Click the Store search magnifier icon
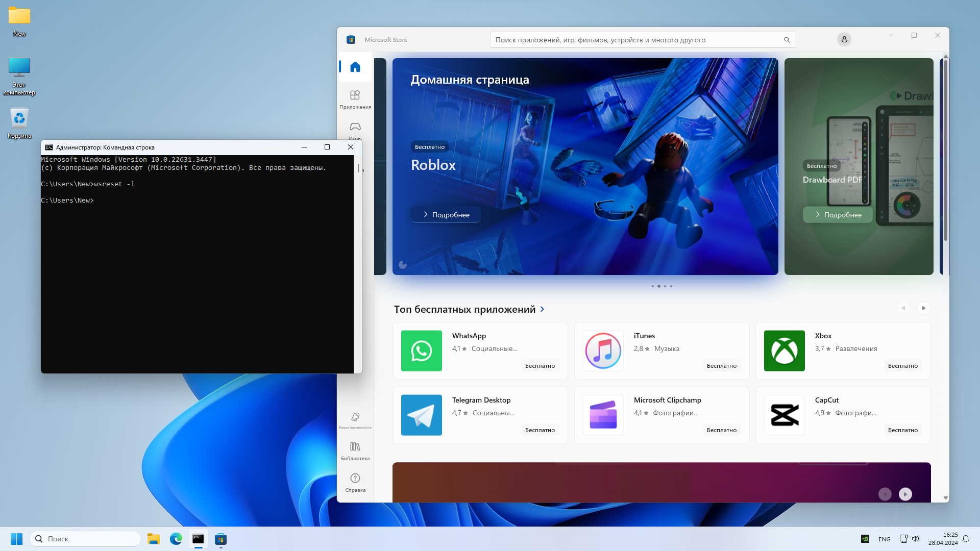 click(x=787, y=40)
